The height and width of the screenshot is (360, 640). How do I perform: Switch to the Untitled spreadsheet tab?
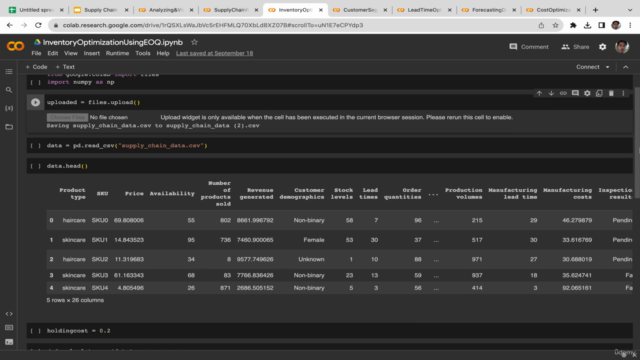tap(36, 10)
